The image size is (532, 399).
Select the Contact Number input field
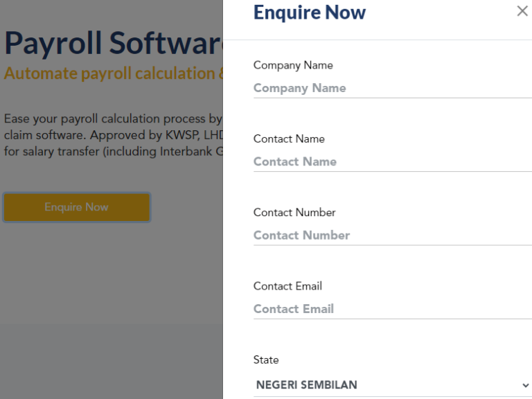point(393,236)
